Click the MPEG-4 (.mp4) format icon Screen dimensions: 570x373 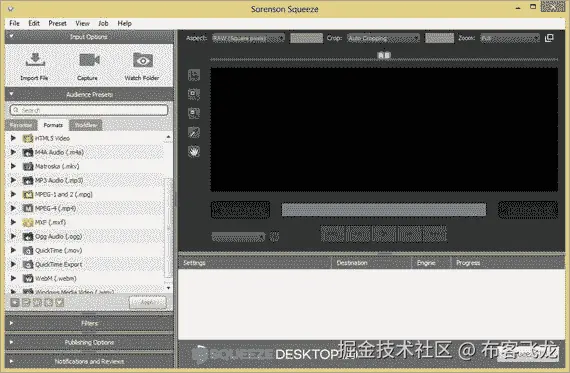click(x=28, y=209)
